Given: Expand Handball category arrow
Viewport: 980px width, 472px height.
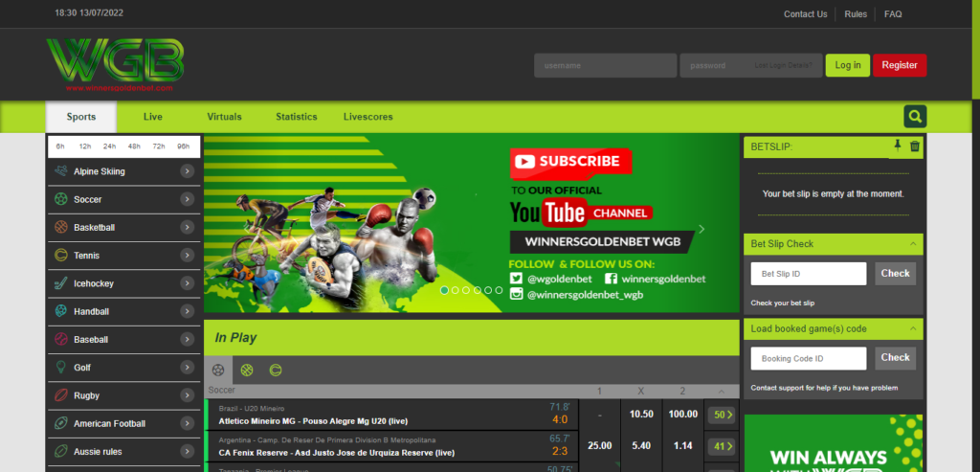Looking at the screenshot, I should pyautogui.click(x=187, y=311).
